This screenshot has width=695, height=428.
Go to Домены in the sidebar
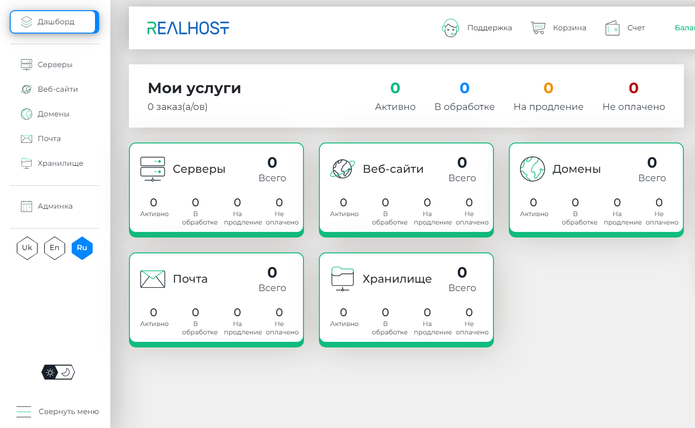point(53,114)
